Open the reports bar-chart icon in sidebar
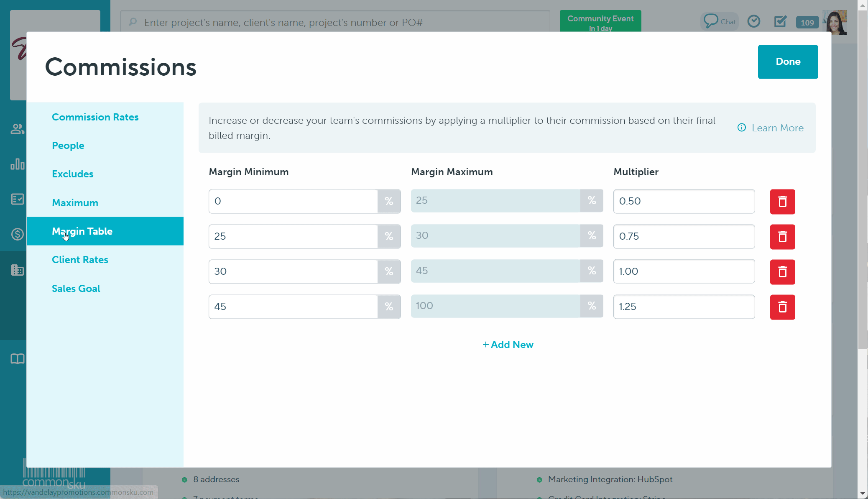This screenshot has height=499, width=868. click(x=17, y=164)
